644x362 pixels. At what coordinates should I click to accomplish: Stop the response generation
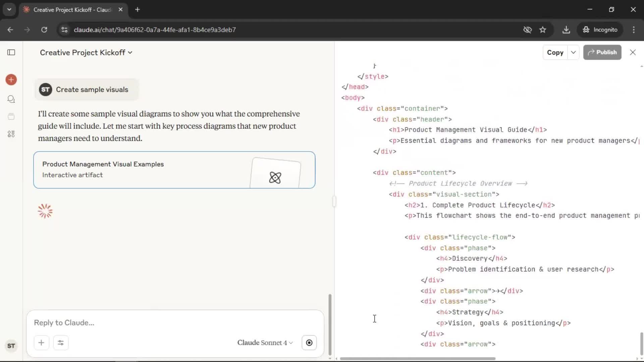point(309,343)
